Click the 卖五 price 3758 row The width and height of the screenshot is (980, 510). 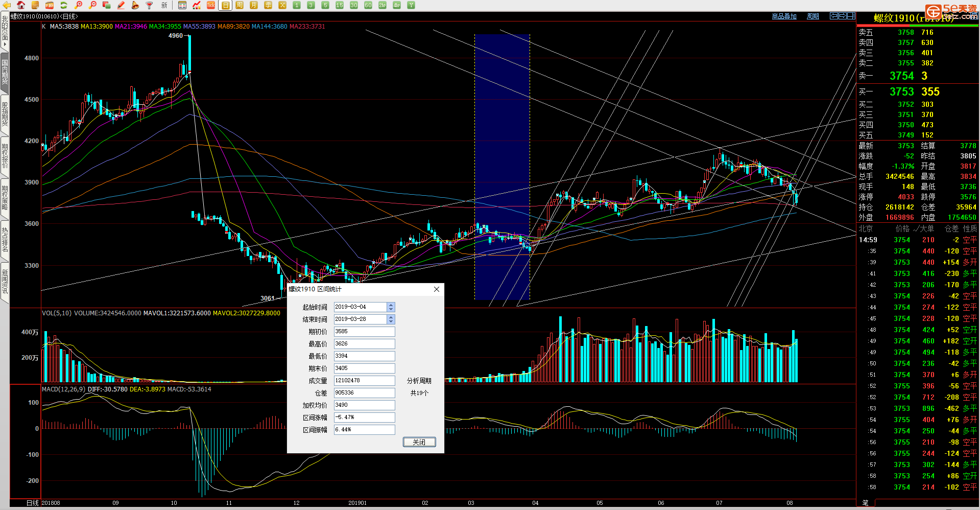[x=918, y=32]
